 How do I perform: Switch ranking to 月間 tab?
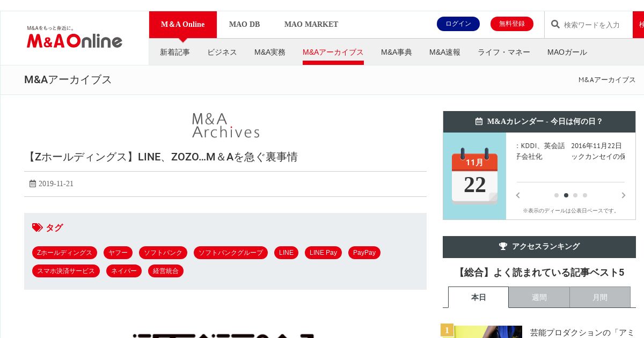[x=600, y=297]
